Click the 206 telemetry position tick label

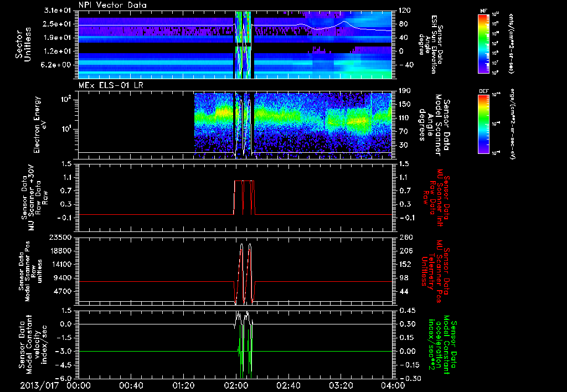point(405,251)
